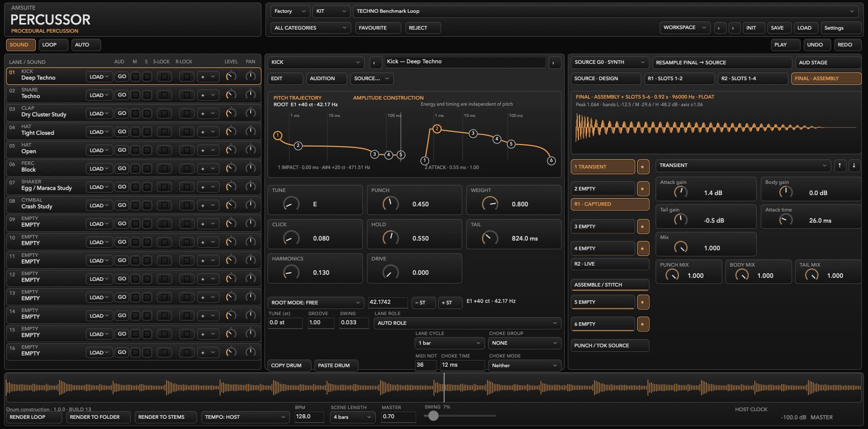Viewport: 868px width, 429px height.
Task: Click the loop waveform playhead overview
Action: 433,388
